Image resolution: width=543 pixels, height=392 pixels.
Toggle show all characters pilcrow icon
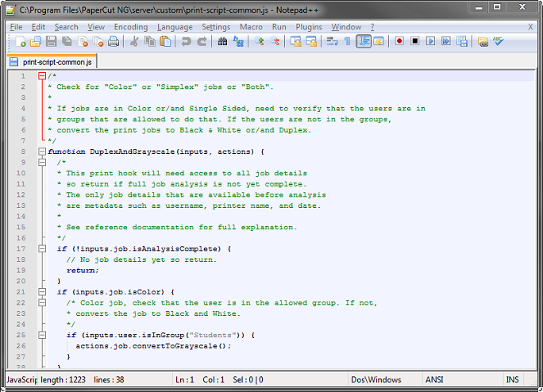click(x=348, y=41)
